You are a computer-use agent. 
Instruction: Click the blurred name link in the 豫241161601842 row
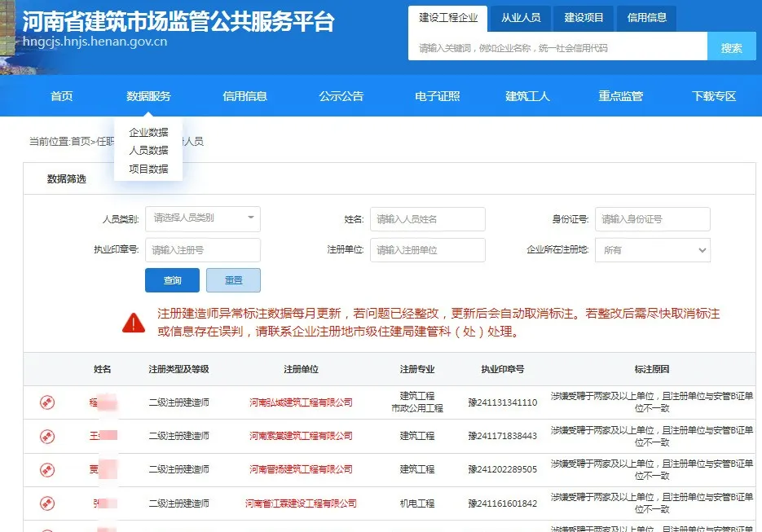104,503
